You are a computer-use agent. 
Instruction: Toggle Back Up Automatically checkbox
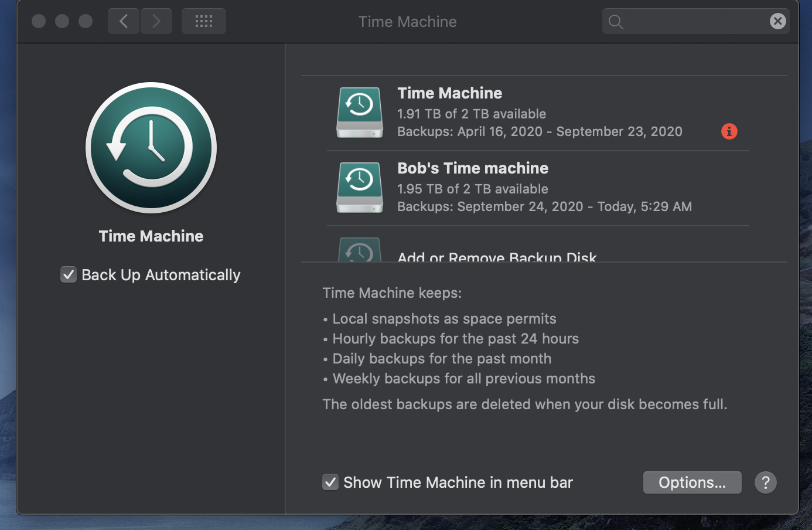pos(69,275)
